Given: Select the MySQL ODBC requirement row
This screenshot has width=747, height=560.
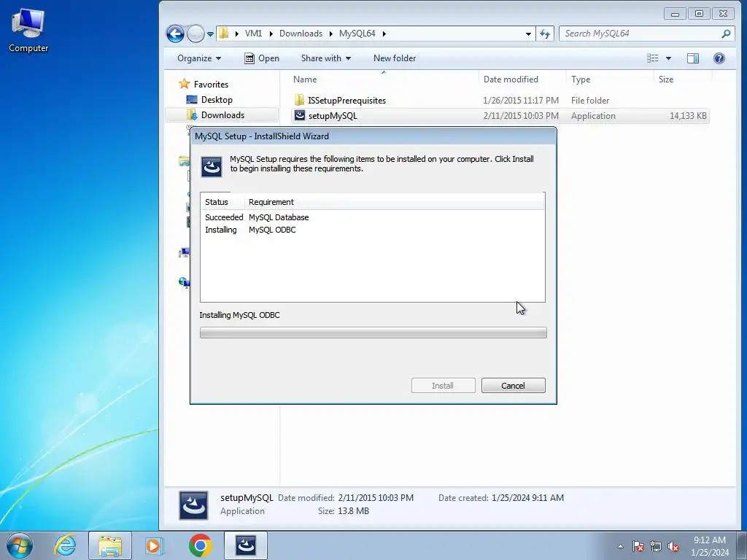Looking at the screenshot, I should [x=373, y=230].
